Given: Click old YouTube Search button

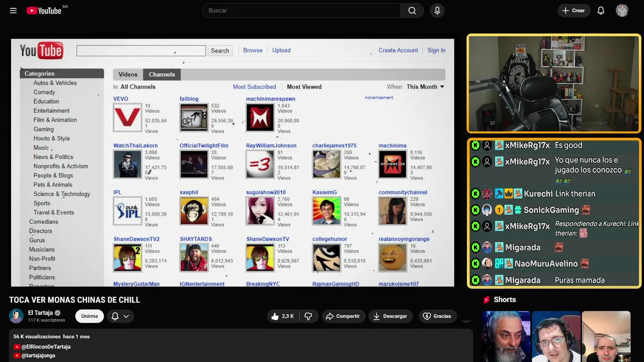Looking at the screenshot, I should click(220, 51).
